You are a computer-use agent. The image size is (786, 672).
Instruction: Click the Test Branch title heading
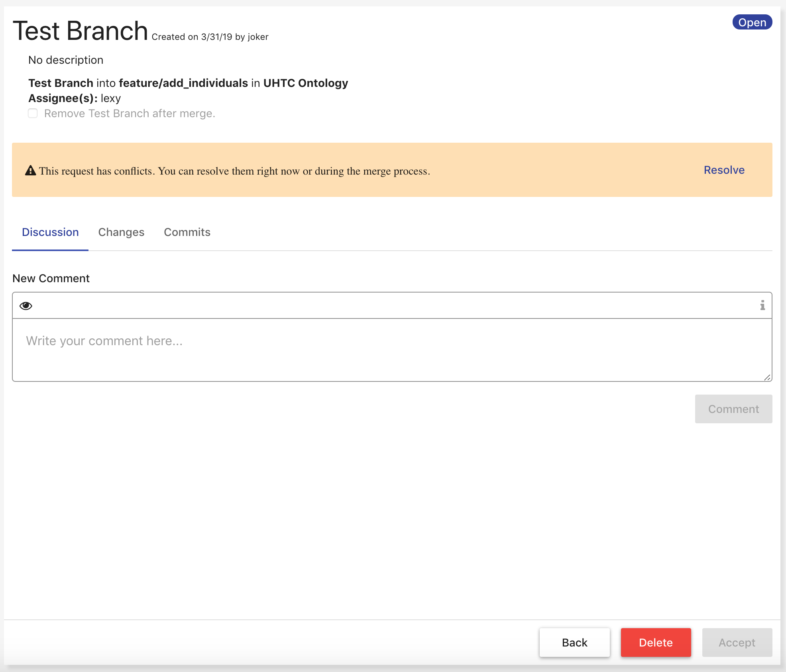click(x=81, y=31)
